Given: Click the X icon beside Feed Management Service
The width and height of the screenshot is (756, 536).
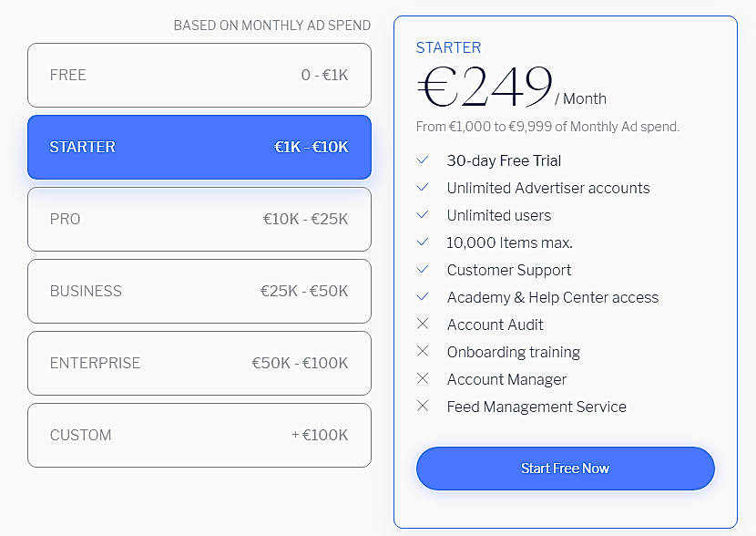Looking at the screenshot, I should 423,406.
